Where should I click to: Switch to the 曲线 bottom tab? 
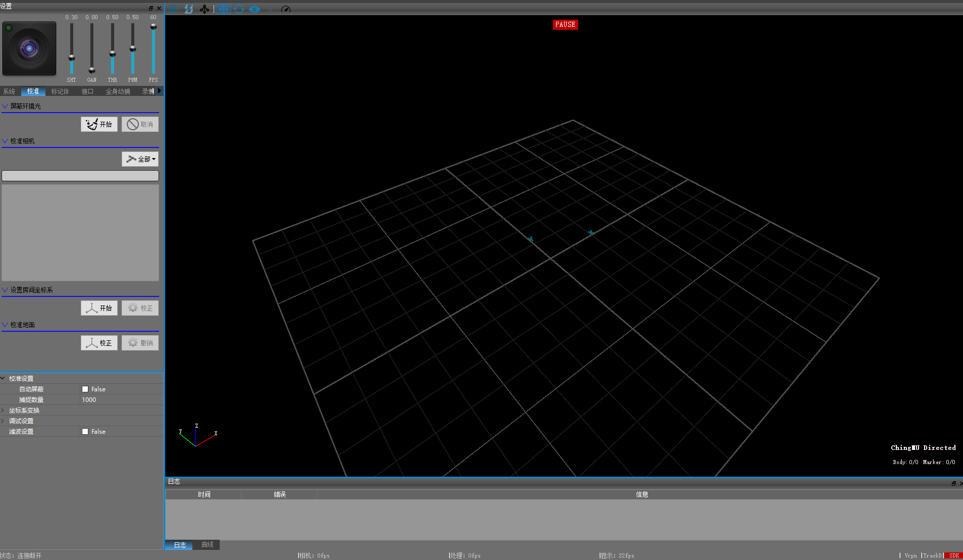pyautogui.click(x=207, y=545)
